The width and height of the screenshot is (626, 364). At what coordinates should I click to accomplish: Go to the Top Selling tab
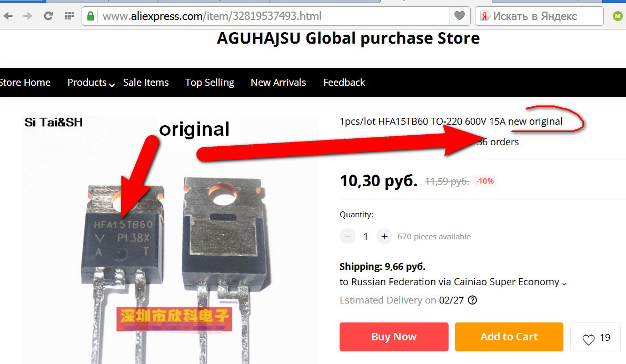click(x=210, y=83)
